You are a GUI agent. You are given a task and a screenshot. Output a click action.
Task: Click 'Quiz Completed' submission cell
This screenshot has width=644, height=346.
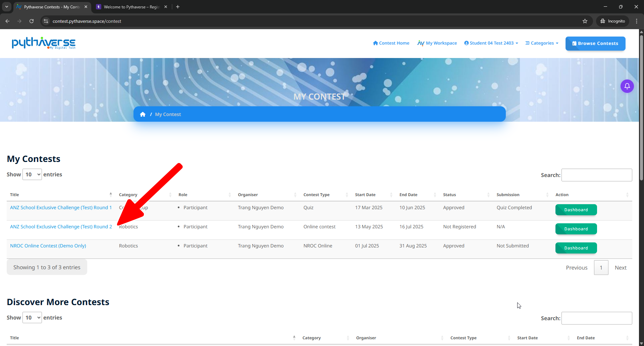pos(514,208)
